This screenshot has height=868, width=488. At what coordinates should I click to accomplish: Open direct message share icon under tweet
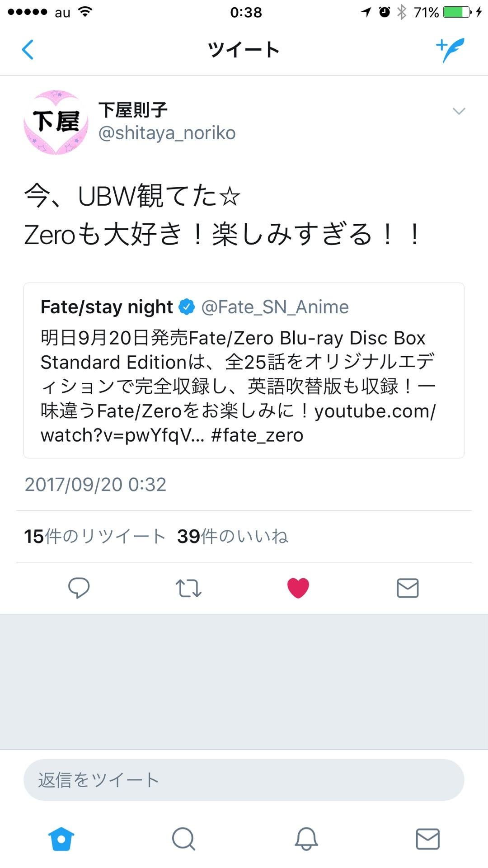[407, 588]
